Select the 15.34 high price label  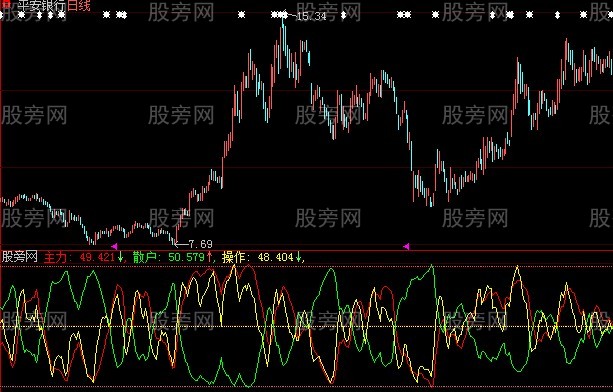coord(311,16)
